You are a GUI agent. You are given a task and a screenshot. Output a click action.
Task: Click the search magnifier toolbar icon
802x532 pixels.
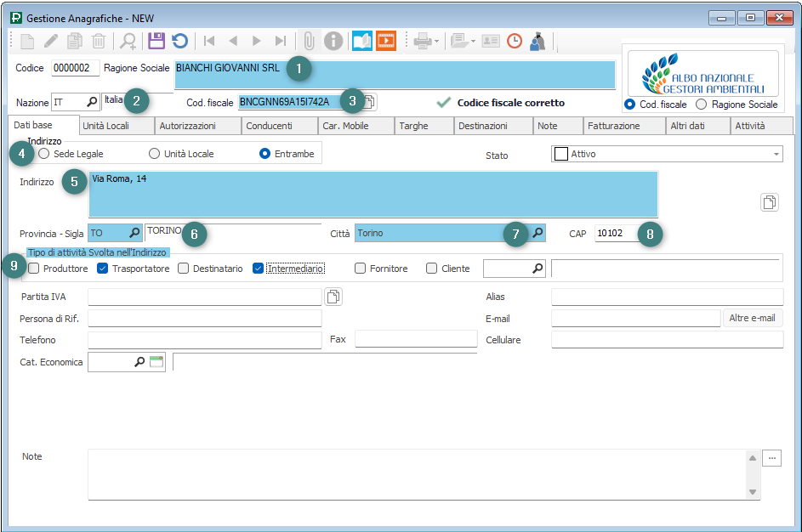pos(128,41)
